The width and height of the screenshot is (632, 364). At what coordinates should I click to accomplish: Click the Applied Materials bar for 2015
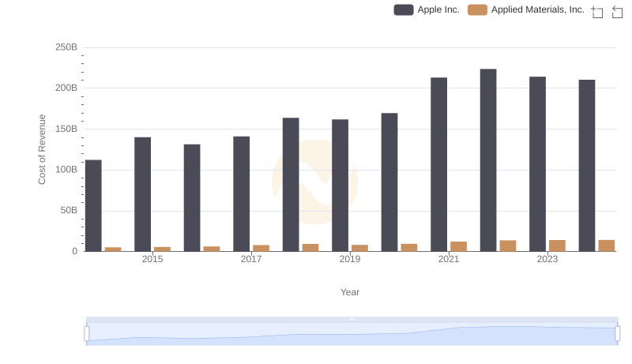(163, 250)
